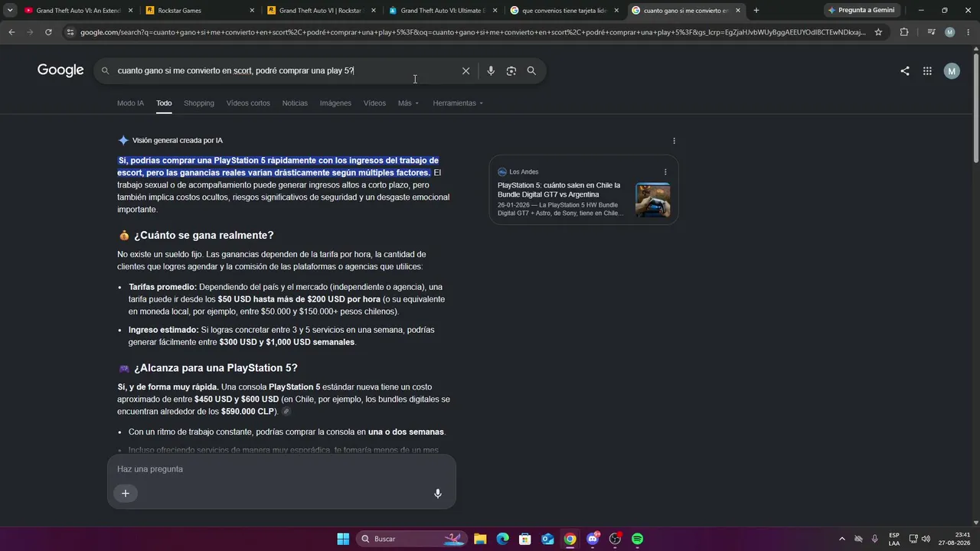The height and width of the screenshot is (551, 980).
Task: Select the Shopping search tab
Action: tap(199, 103)
